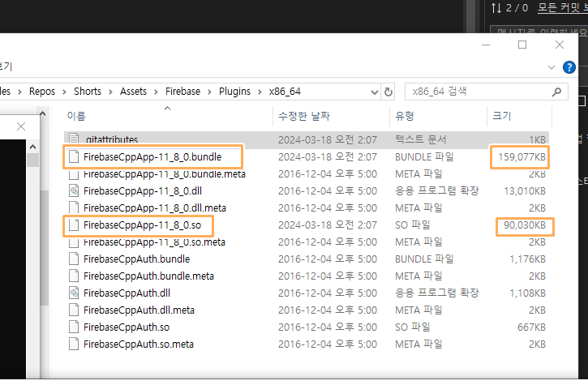Screen dimensions: 588x385
Task: Sort files by the 크기 column
Action: click(x=501, y=116)
